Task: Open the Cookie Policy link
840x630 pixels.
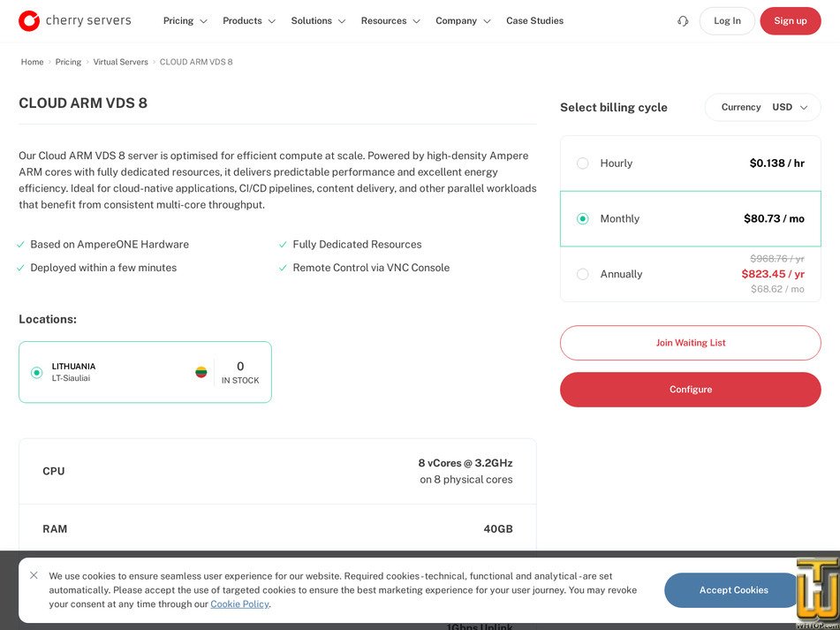Action: (239, 603)
